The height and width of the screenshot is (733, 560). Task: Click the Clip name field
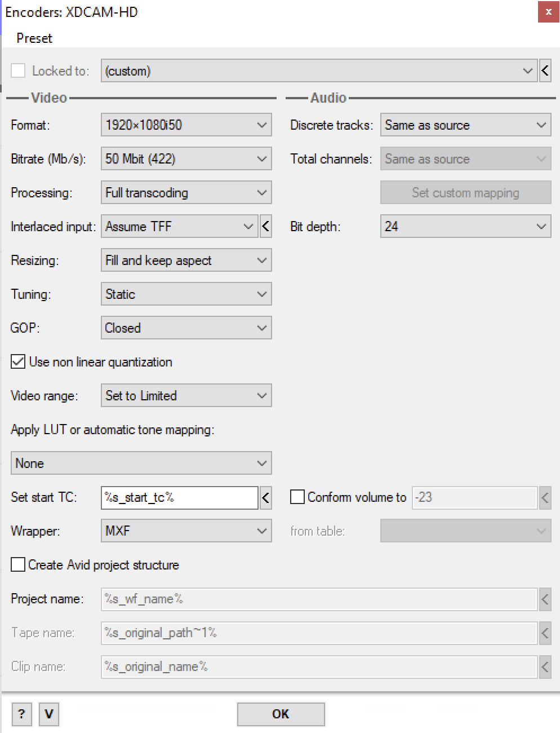point(319,666)
